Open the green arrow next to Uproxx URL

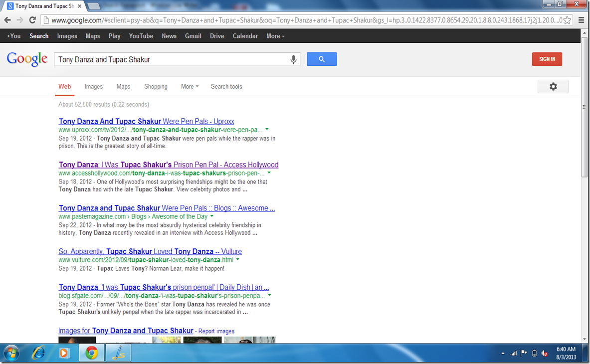[267, 130]
